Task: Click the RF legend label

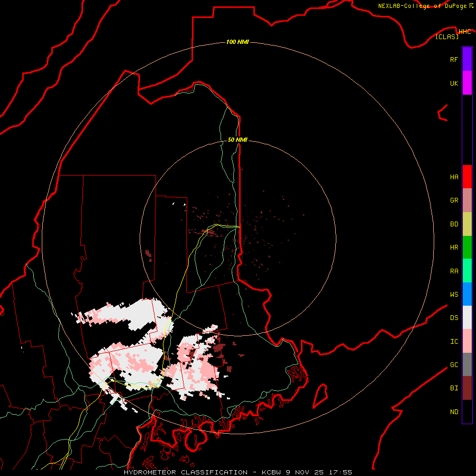Action: (454, 60)
